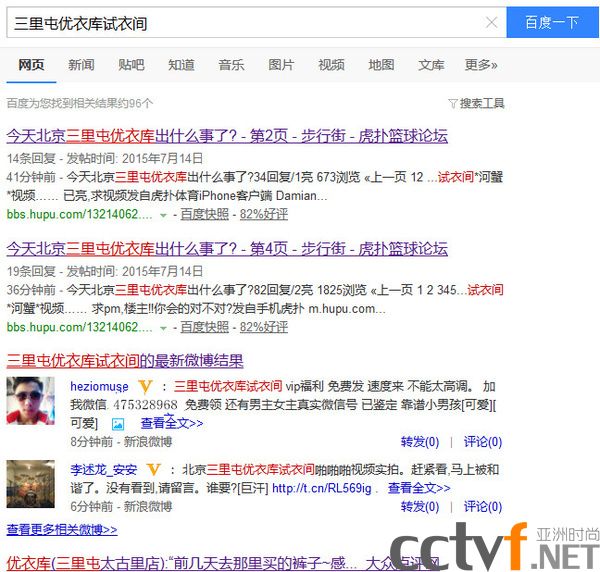Open heziomuse username link
Viewport: 600px width, 572px height.
pos(99,386)
